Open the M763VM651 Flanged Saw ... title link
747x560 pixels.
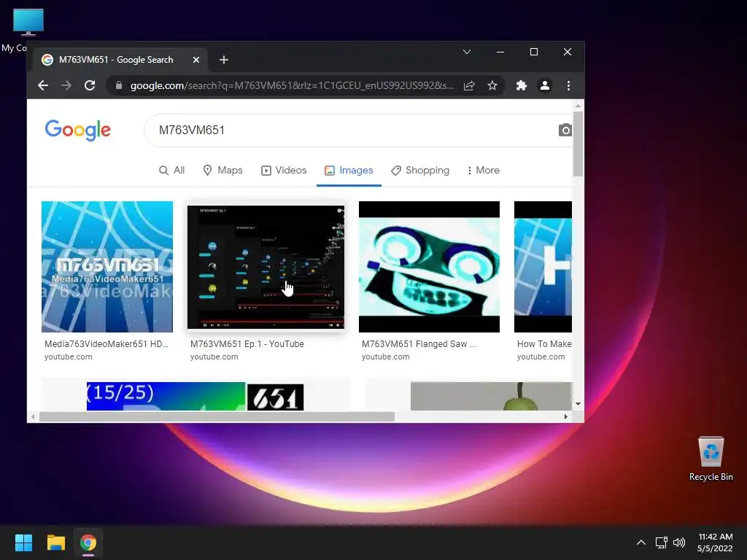coord(419,344)
